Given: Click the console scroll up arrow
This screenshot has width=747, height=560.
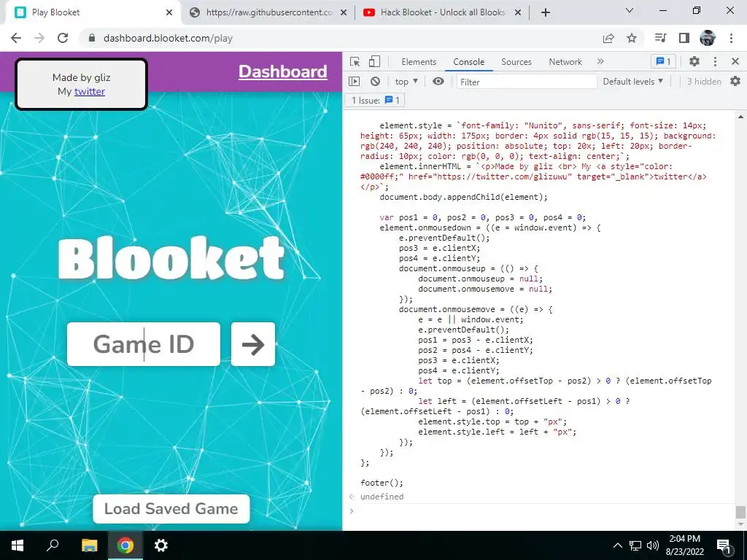Looking at the screenshot, I should (740, 116).
